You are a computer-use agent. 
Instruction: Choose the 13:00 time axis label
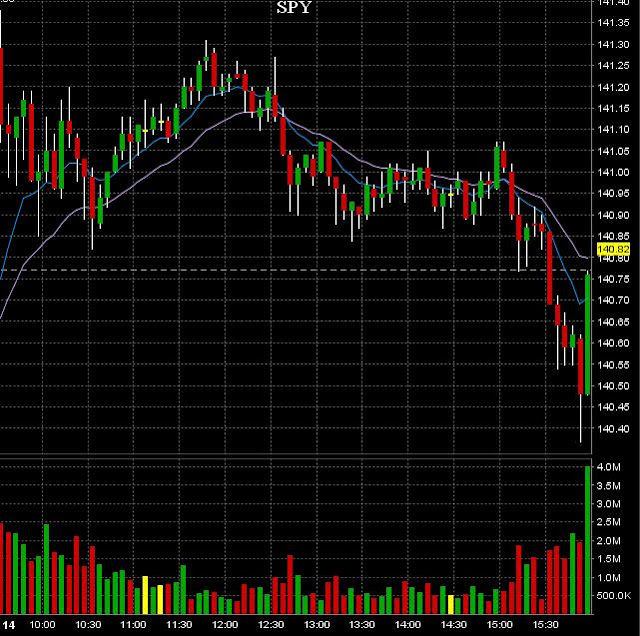317,625
